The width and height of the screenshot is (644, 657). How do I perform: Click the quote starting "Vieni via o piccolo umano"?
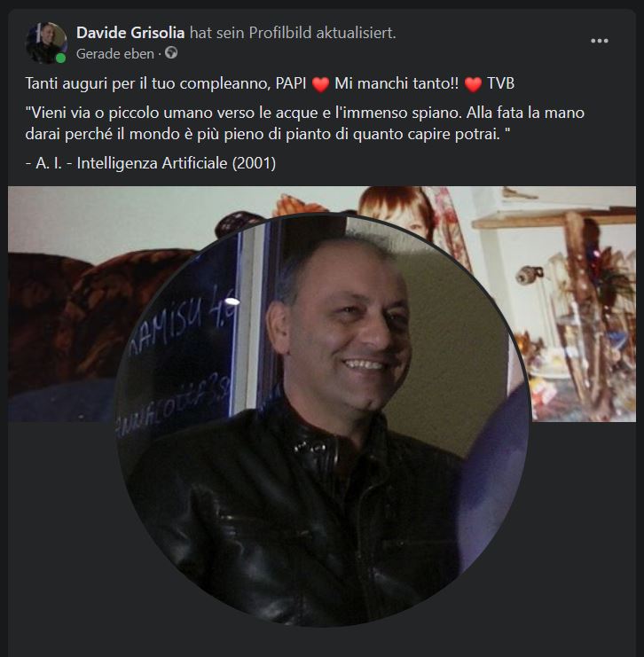305,123
